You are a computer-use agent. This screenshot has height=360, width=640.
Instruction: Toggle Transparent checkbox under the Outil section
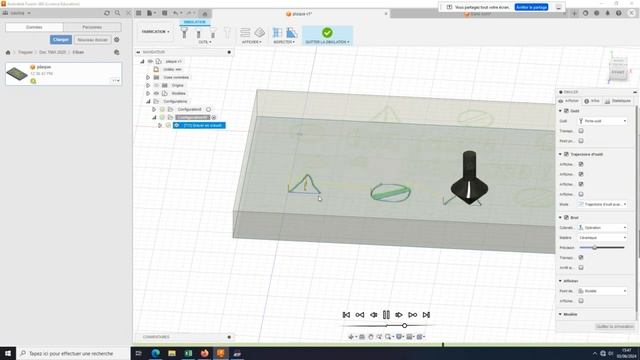pyautogui.click(x=581, y=131)
